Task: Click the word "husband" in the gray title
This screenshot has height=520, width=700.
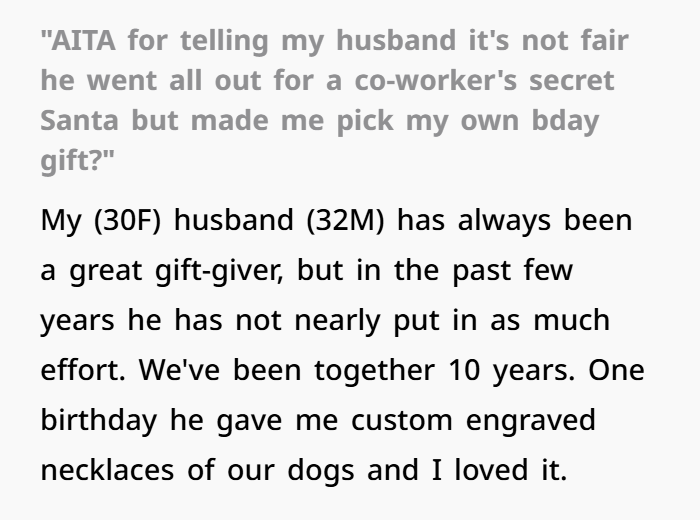Action: pos(396,40)
